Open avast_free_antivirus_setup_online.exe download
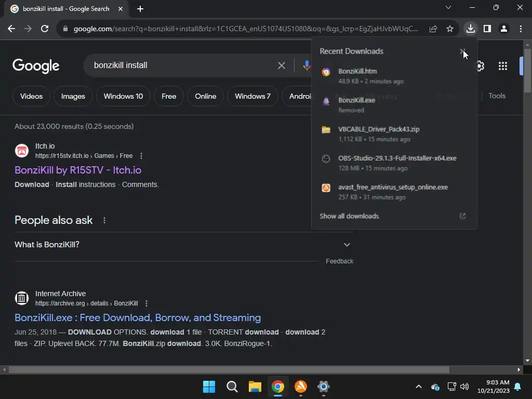 [x=394, y=192]
